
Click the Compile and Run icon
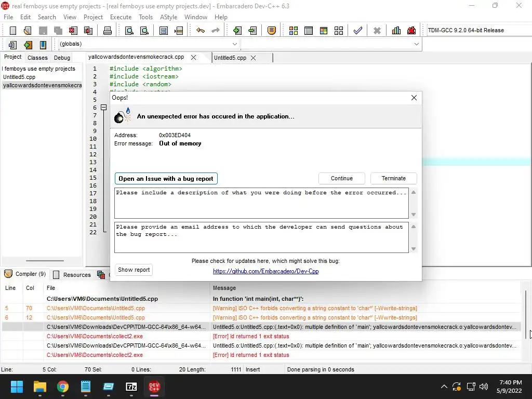pyautogui.click(x=324, y=31)
